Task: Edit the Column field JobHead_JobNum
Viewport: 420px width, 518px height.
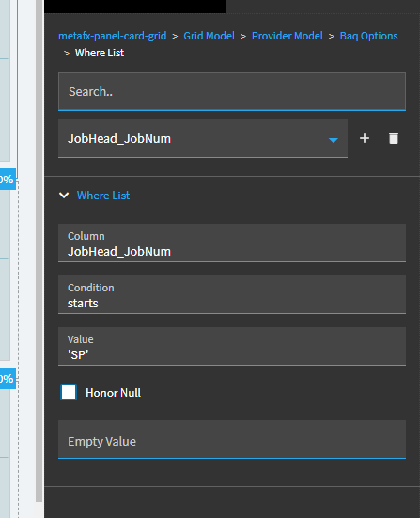Action: point(232,243)
